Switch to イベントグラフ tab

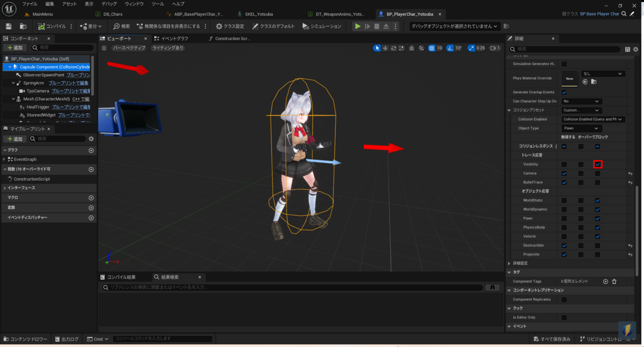point(171,39)
